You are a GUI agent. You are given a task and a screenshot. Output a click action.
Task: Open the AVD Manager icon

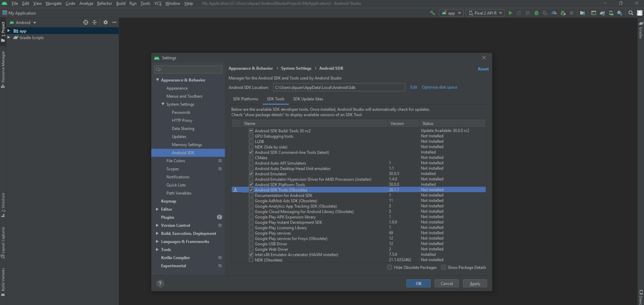(611, 13)
